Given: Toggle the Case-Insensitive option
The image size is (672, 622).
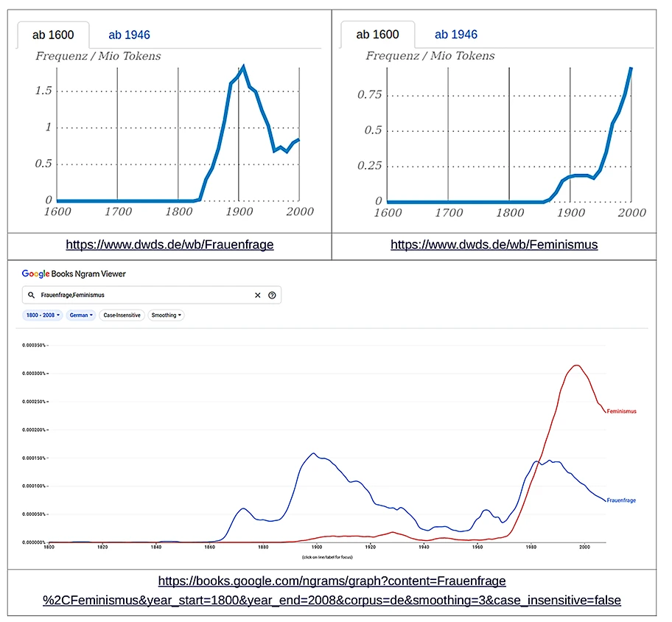Looking at the screenshot, I should [121, 315].
